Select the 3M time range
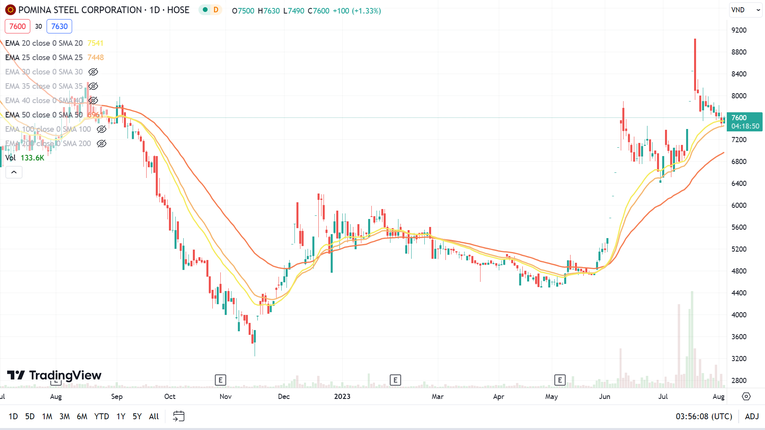 64,416
